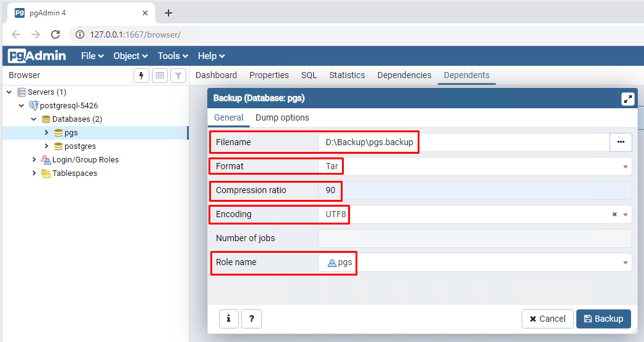Open file browser with the ellipsis button

coord(621,142)
